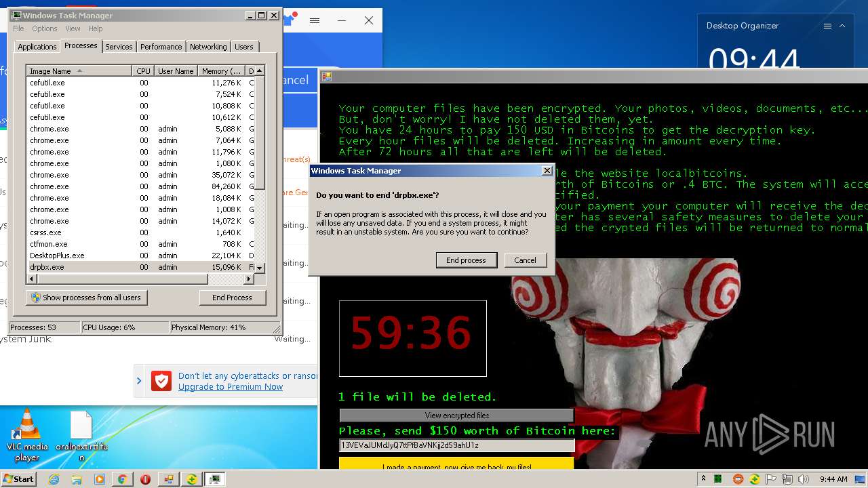Open Windows Explorer folder icon in taskbar
The width and height of the screenshot is (868, 488).
[77, 479]
